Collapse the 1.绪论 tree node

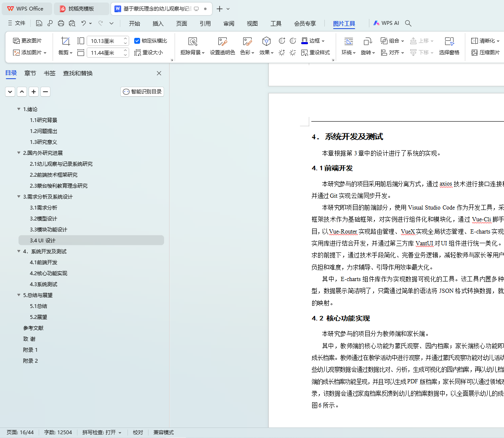tap(19, 109)
